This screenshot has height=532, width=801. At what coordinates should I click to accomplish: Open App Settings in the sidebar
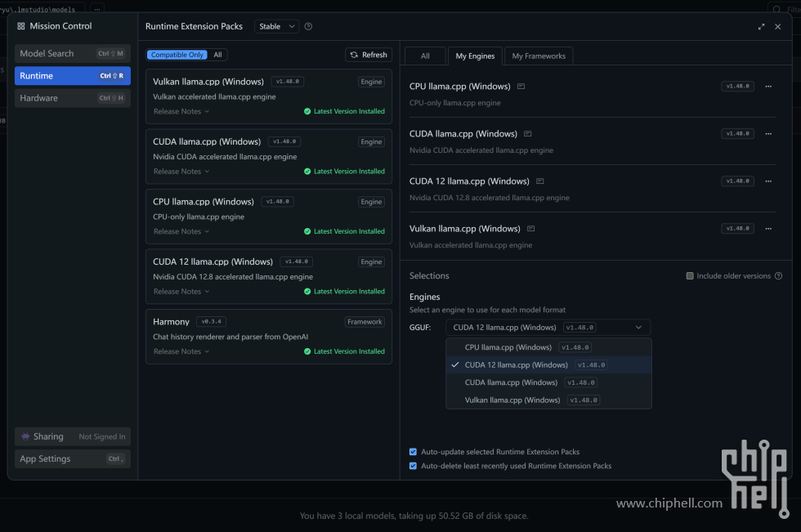(73, 458)
